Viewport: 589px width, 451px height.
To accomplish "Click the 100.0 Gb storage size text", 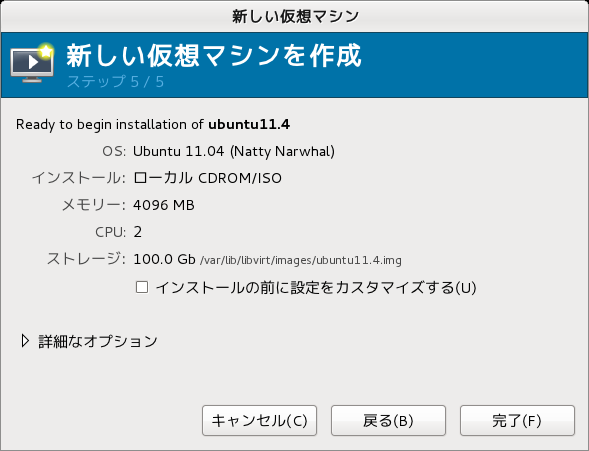I will click(x=165, y=259).
